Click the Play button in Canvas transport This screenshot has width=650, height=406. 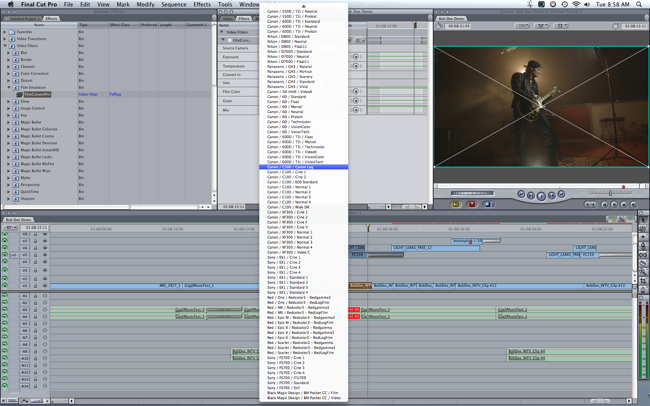[541, 196]
